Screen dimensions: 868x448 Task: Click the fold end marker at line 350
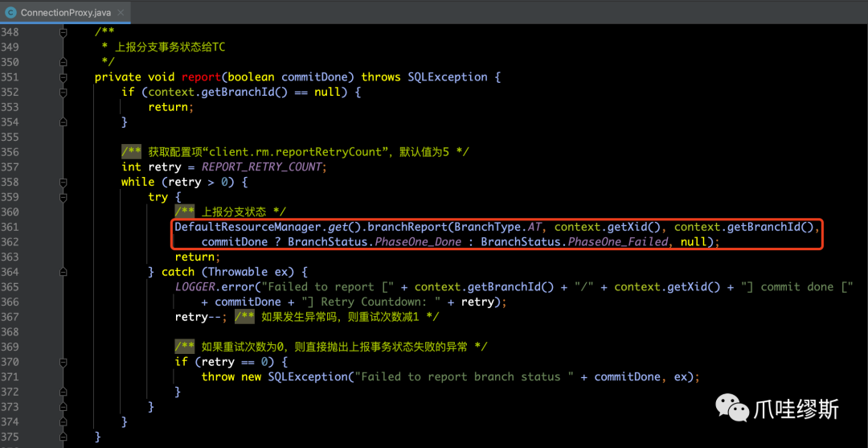coord(63,61)
